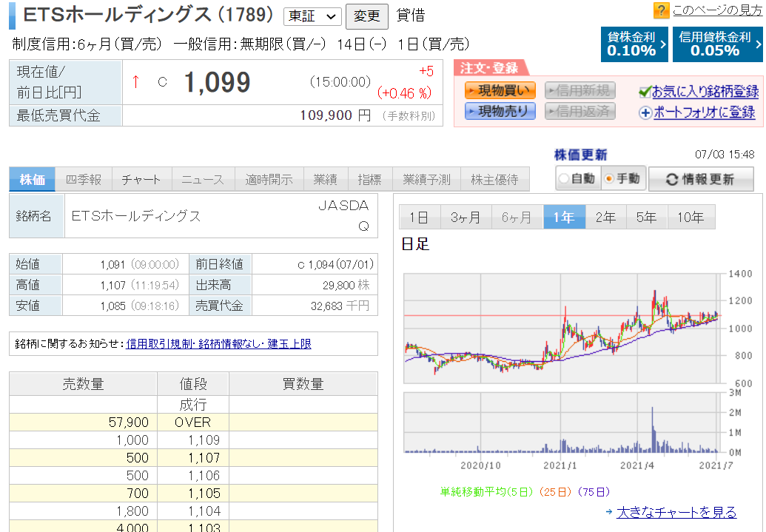The height and width of the screenshot is (532, 766).
Task: Switch to the 株価 tab
Action: (x=33, y=179)
